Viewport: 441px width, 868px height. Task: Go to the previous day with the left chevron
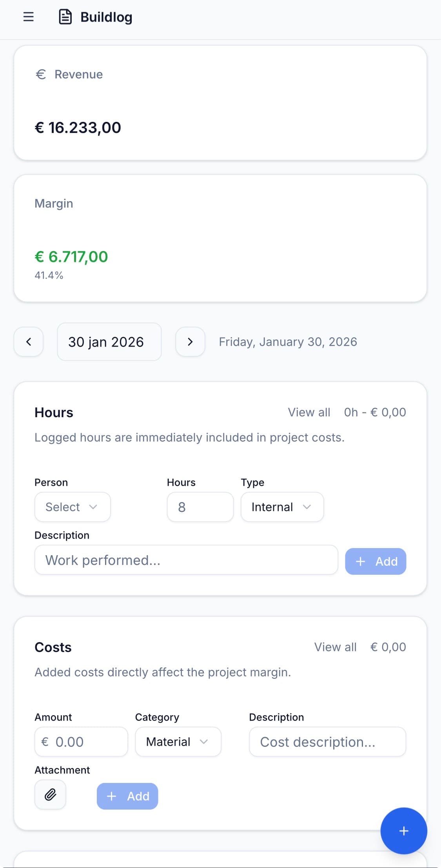pyautogui.click(x=28, y=342)
